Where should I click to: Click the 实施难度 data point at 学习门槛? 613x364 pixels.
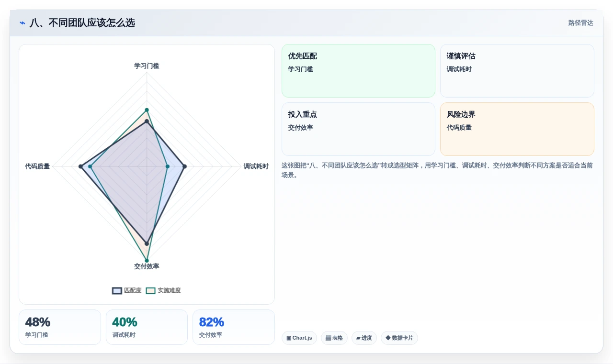pos(147,110)
